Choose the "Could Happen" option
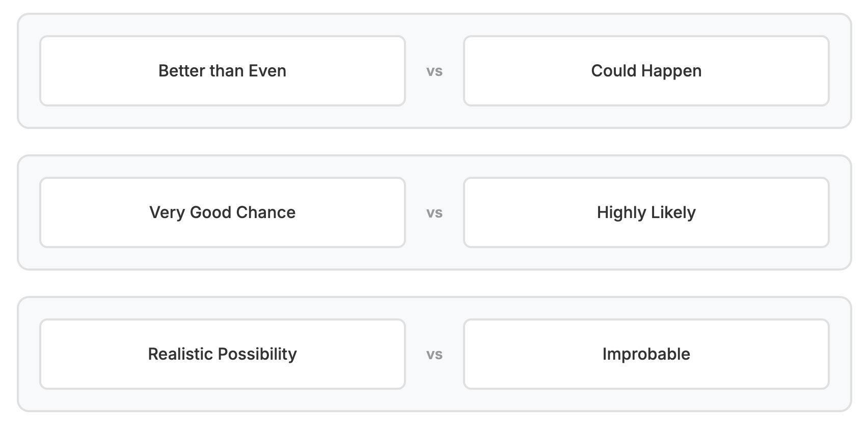The width and height of the screenshot is (868, 430). (646, 71)
